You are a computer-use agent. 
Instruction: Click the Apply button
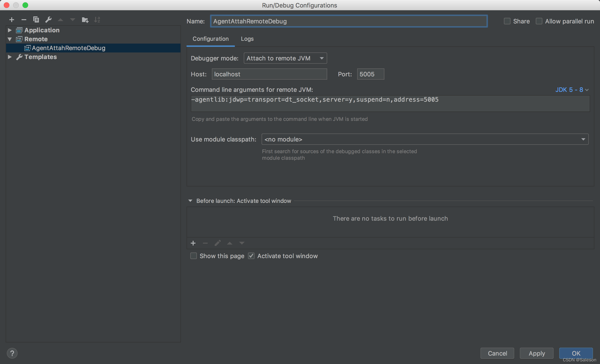point(537,353)
